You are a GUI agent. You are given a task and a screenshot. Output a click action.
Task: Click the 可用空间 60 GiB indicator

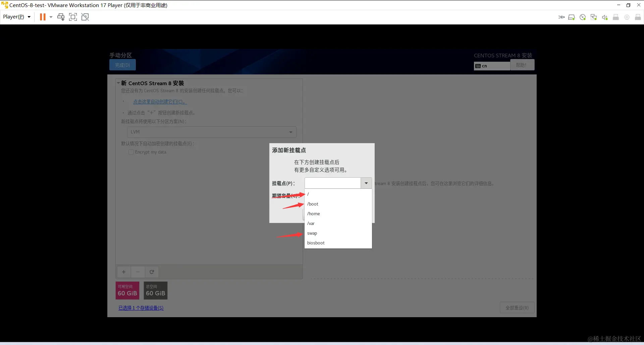tap(127, 290)
